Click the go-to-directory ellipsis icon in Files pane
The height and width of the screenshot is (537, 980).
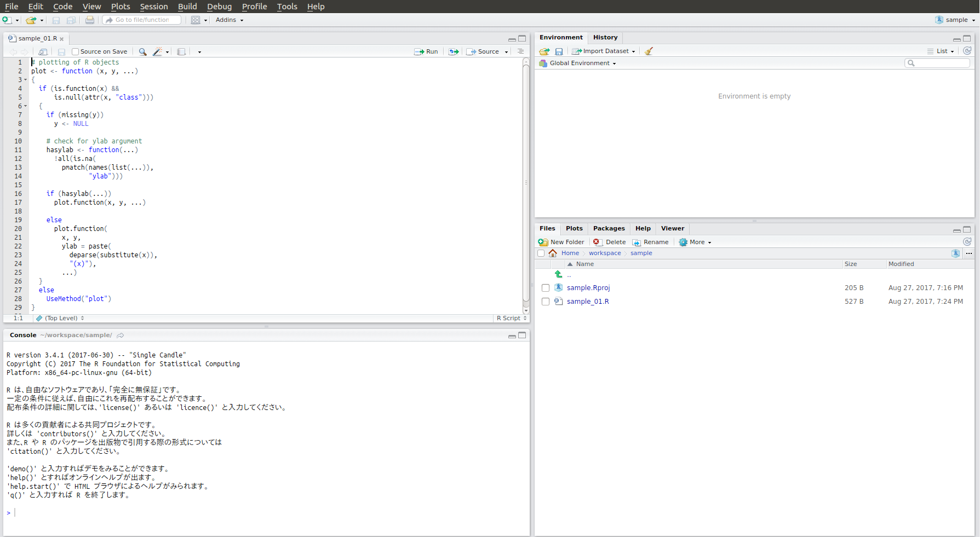click(x=969, y=253)
